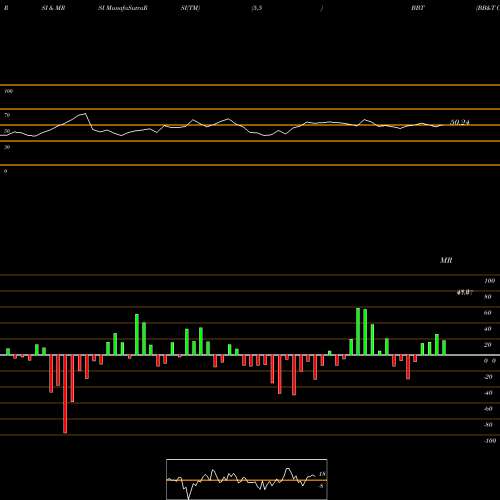500x500 pixels.
Task: Click the 30 label on RSI axis
Action: pos(7,147)
